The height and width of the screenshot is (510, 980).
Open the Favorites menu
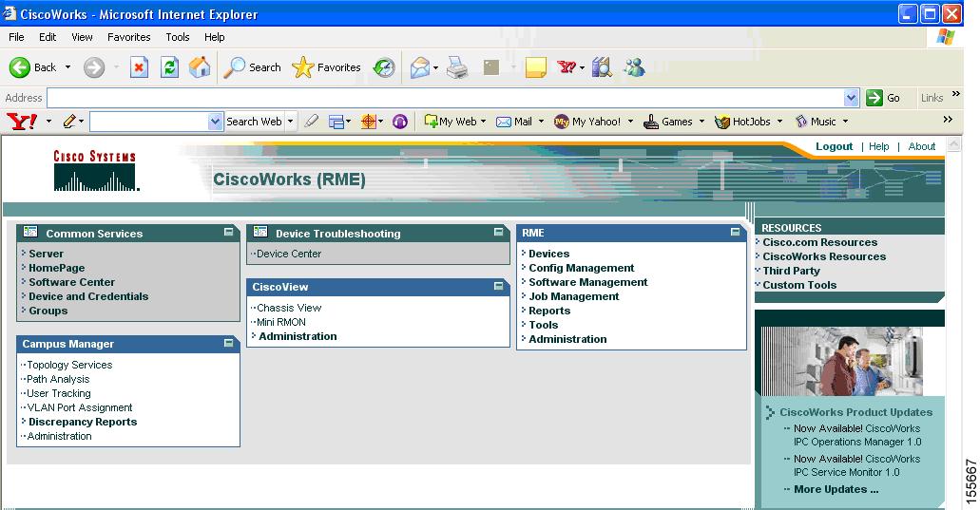click(128, 37)
